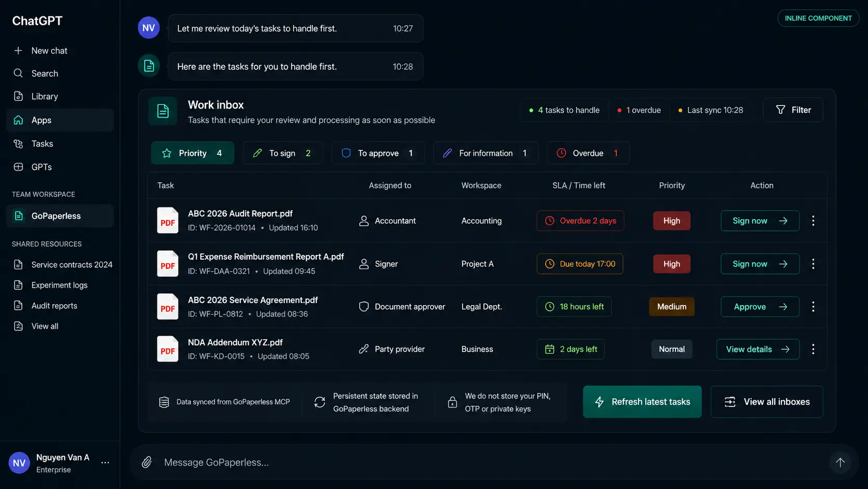Switch to the To approve tab
This screenshot has width=868, height=489.
378,153
